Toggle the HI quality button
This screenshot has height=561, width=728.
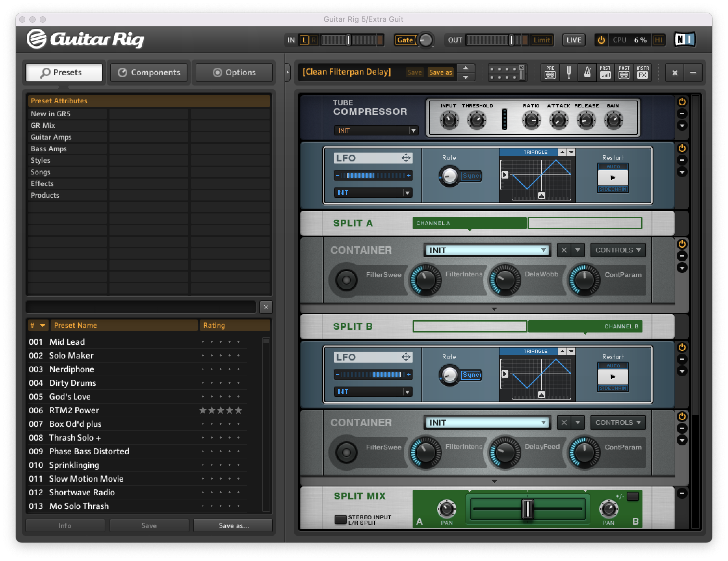659,40
